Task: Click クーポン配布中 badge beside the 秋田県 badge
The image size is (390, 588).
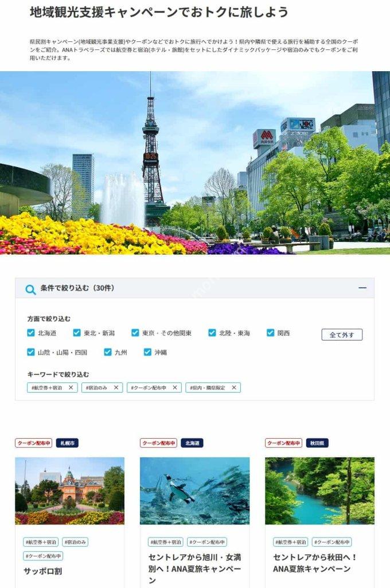Action: [283, 443]
